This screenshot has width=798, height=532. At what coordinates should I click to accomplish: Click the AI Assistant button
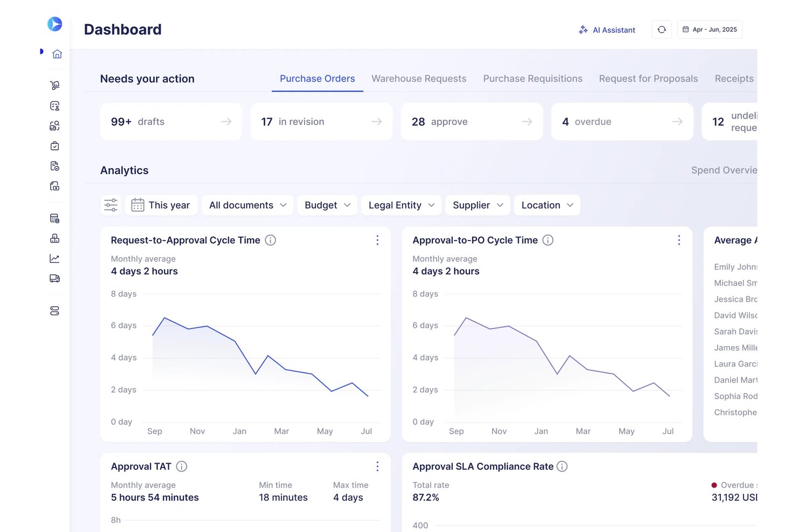pyautogui.click(x=607, y=30)
